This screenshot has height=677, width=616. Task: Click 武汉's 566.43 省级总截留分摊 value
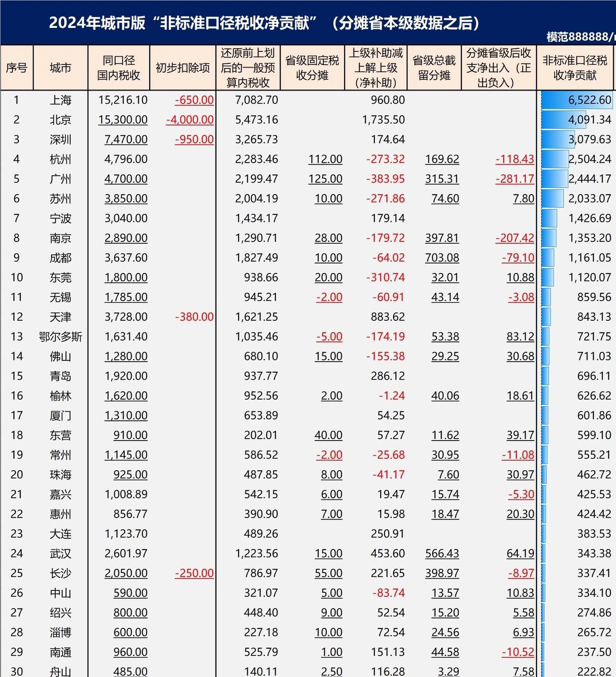tap(442, 554)
